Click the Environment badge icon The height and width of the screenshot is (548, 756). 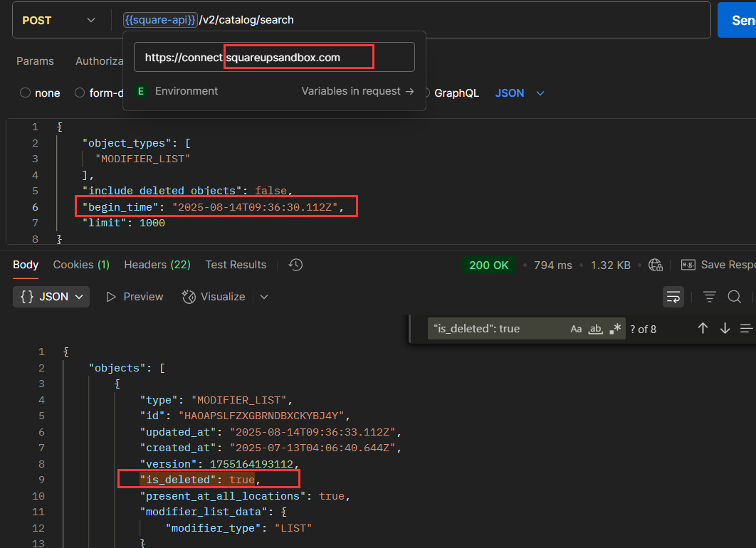pyautogui.click(x=140, y=91)
